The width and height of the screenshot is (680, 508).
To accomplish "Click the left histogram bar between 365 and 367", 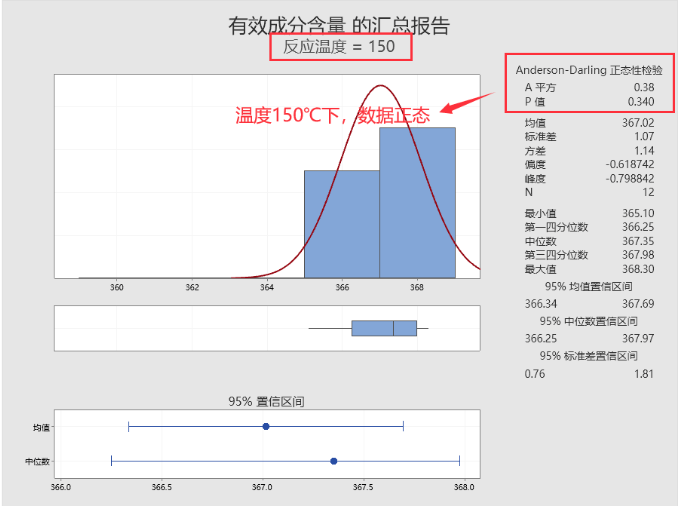I will click(x=342, y=224).
